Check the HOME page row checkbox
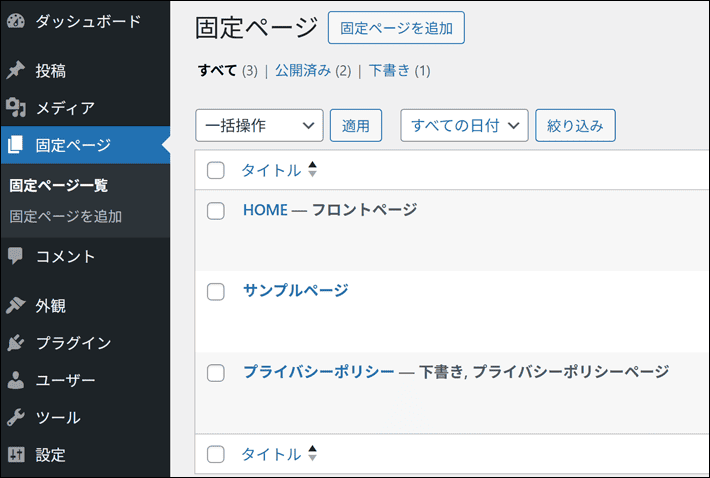The image size is (710, 478). coord(215,210)
